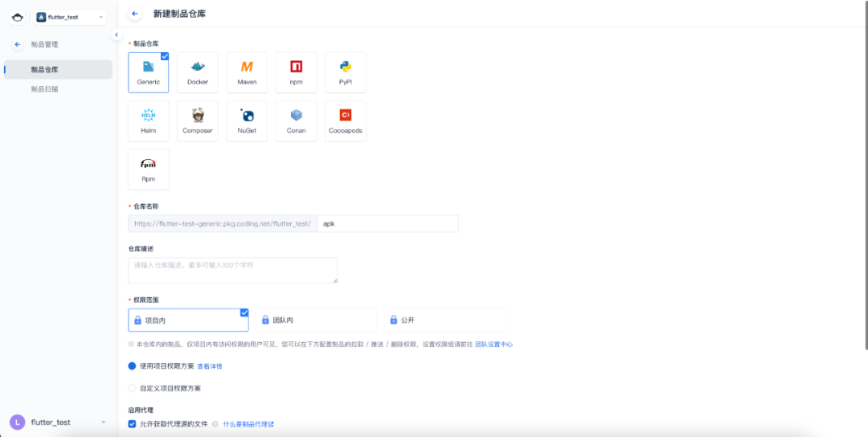
Task: Select the 团队内 permission scope
Action: coord(316,320)
